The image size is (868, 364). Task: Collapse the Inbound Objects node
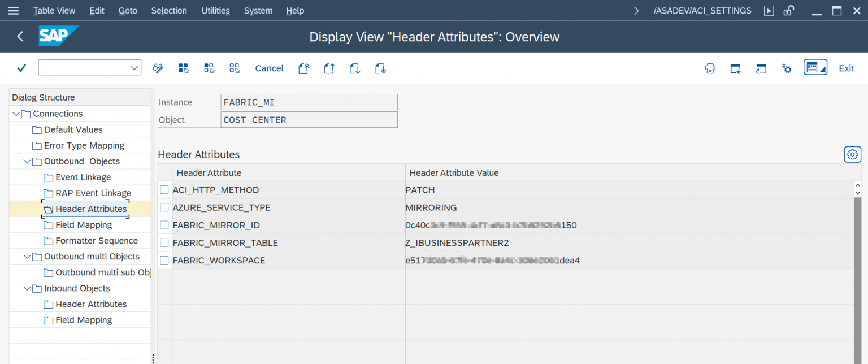[x=27, y=288]
